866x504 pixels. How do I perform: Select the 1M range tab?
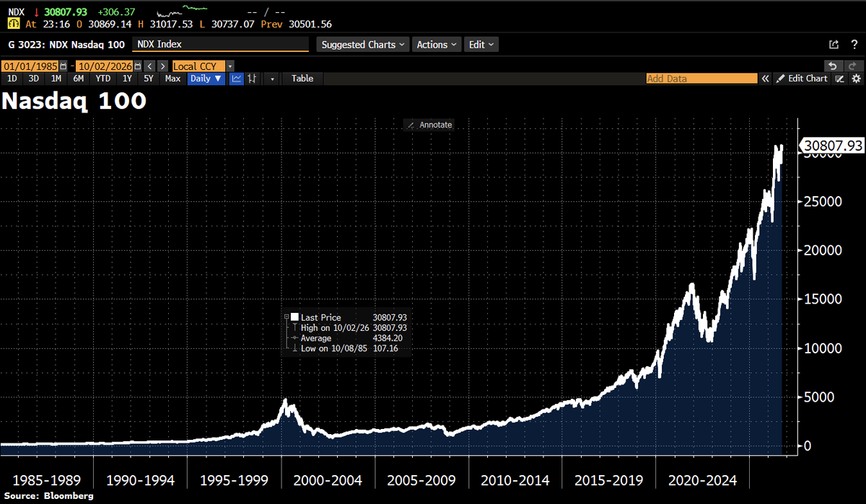[x=56, y=79]
